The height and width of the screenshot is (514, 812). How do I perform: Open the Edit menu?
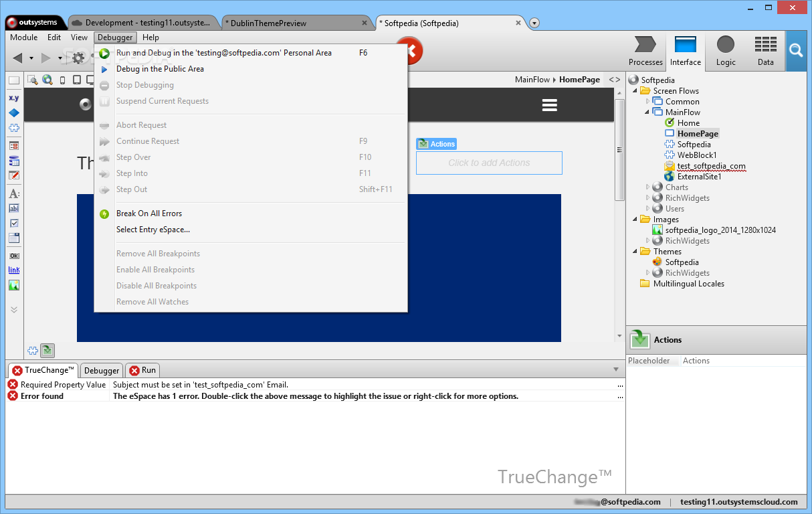pos(54,37)
